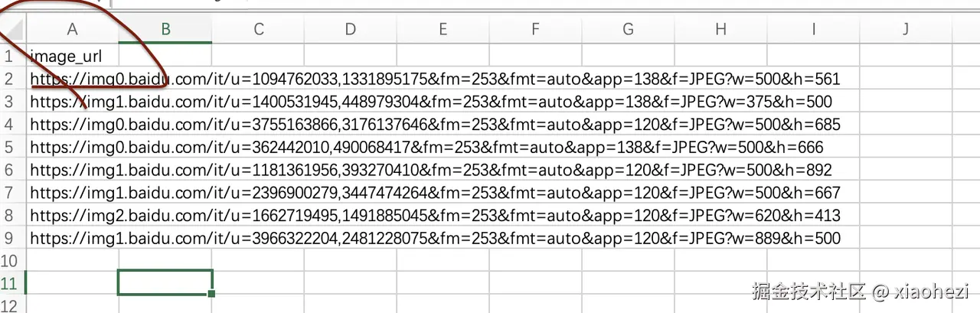Select column F header
The image size is (980, 313).
click(x=535, y=29)
